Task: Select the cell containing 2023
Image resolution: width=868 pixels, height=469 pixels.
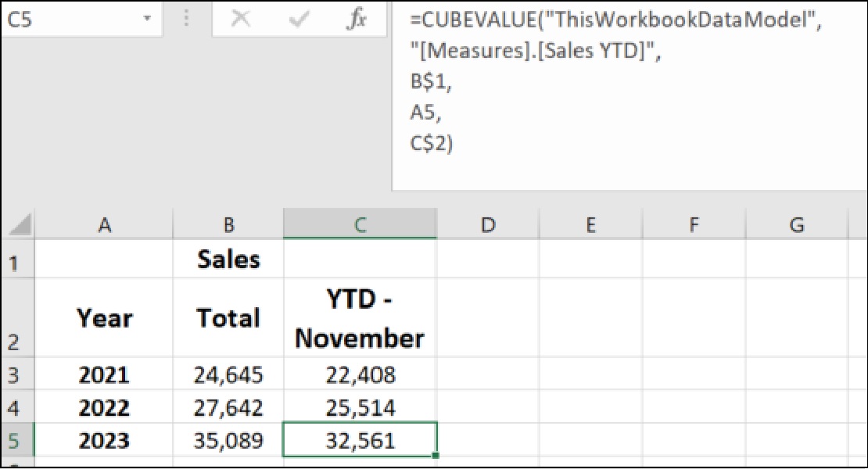Action: tap(104, 440)
